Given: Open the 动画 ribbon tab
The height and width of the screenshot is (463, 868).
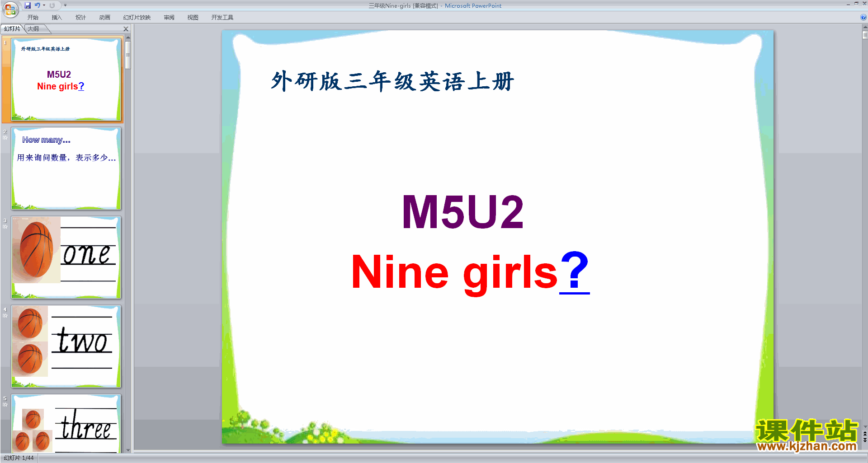Looking at the screenshot, I should coord(104,18).
